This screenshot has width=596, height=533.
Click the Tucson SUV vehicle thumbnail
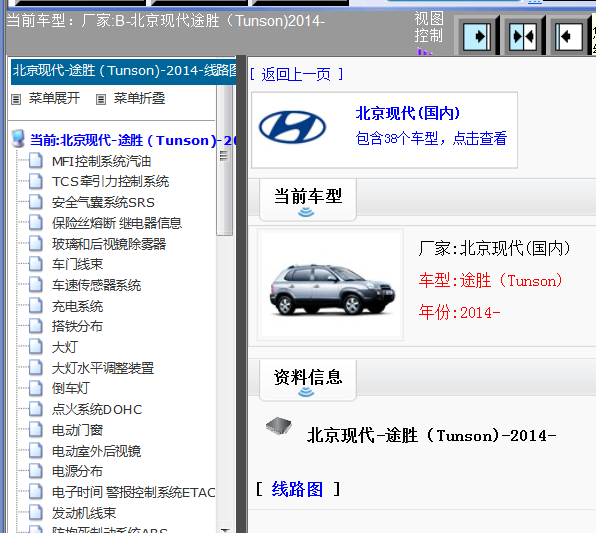332,289
